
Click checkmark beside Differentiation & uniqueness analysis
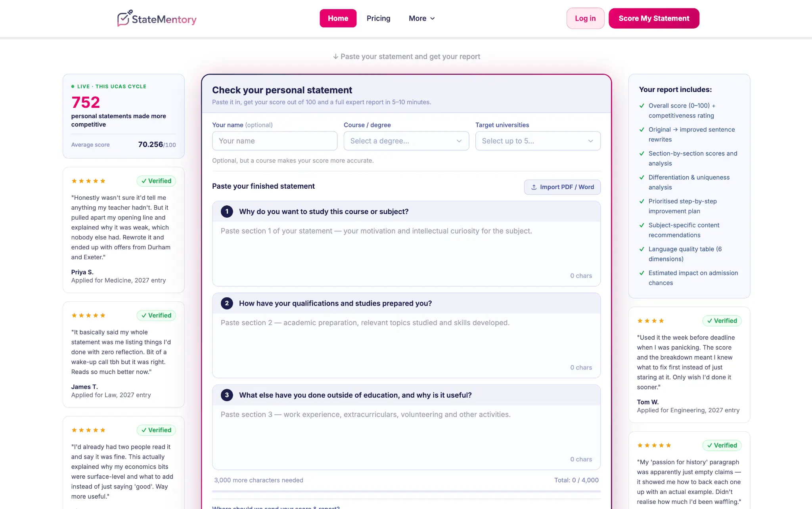pos(642,178)
